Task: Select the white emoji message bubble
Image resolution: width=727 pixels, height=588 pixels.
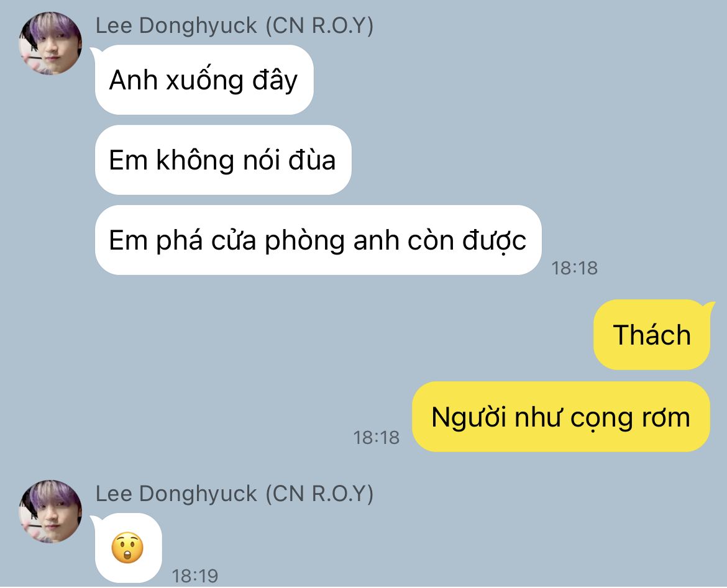Action: point(129,548)
